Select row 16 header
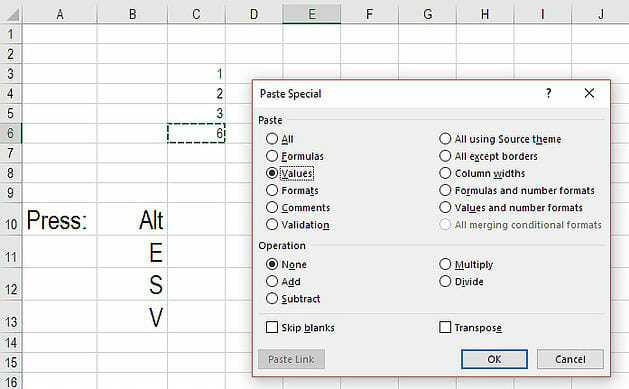629x389 pixels. point(11,382)
